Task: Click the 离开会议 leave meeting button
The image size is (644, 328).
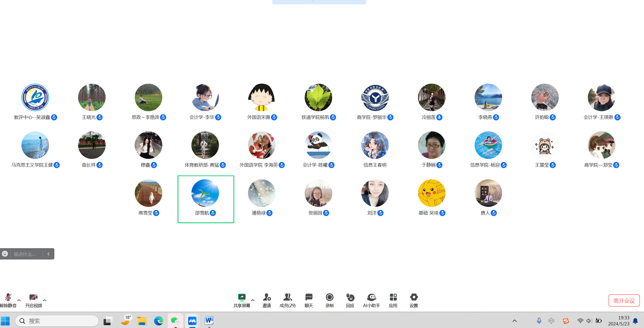Action: pos(624,301)
